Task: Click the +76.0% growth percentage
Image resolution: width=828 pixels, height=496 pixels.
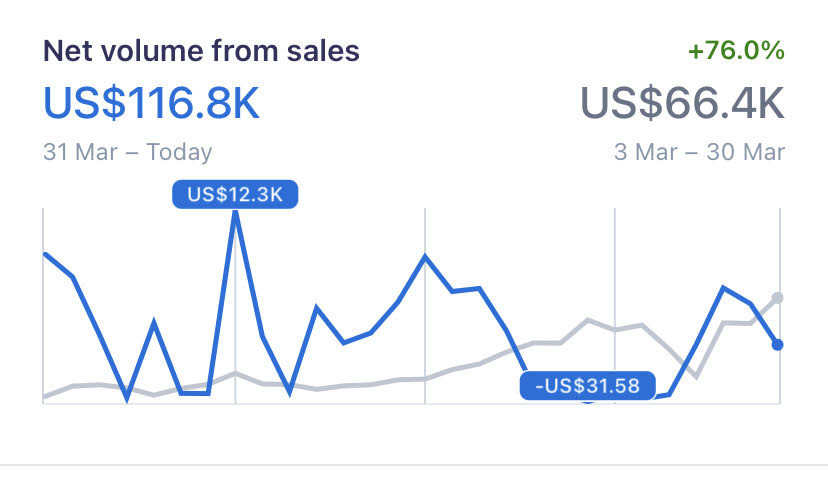Action: click(737, 51)
